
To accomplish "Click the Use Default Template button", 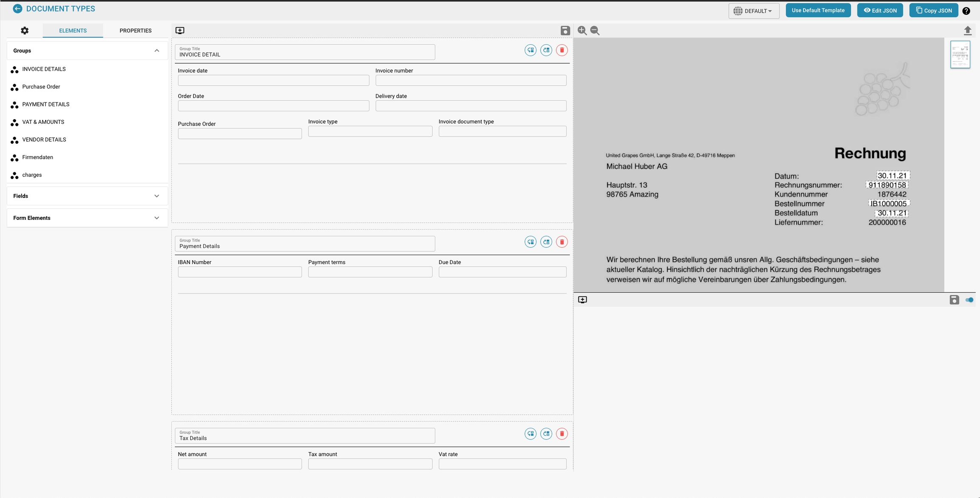I will 818,10.
